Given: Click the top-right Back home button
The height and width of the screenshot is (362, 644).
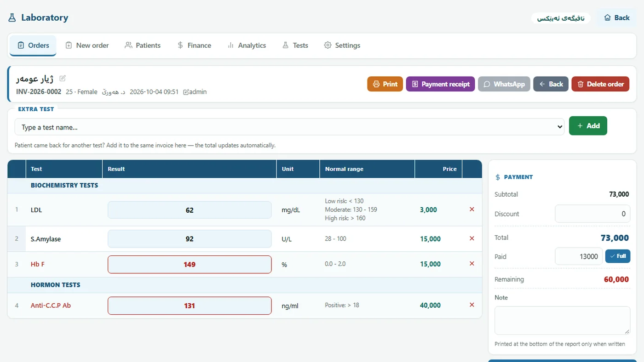Looking at the screenshot, I should 616,18.
